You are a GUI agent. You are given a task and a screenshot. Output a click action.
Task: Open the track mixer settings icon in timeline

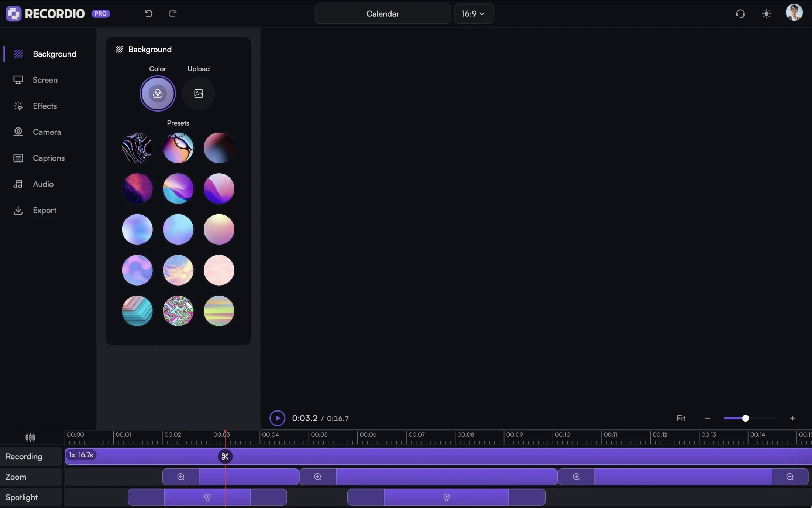30,438
